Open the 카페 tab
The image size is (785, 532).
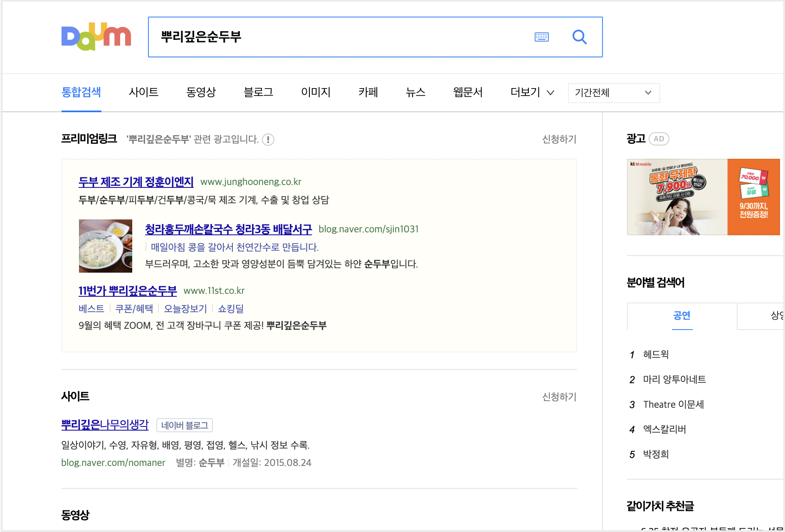tap(368, 92)
